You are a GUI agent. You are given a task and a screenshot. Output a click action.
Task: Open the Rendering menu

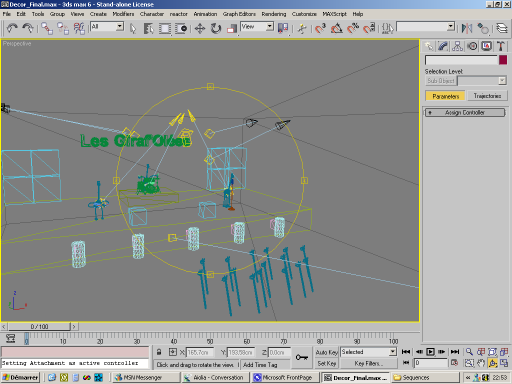[274, 14]
